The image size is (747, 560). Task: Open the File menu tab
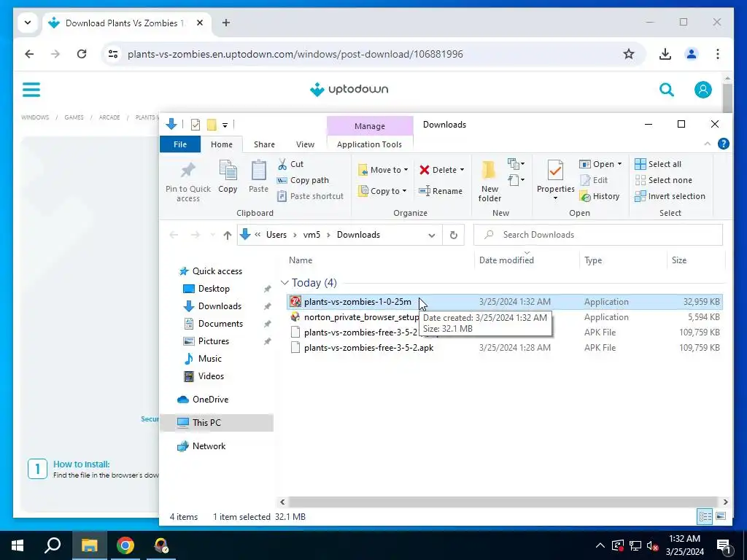(x=180, y=144)
